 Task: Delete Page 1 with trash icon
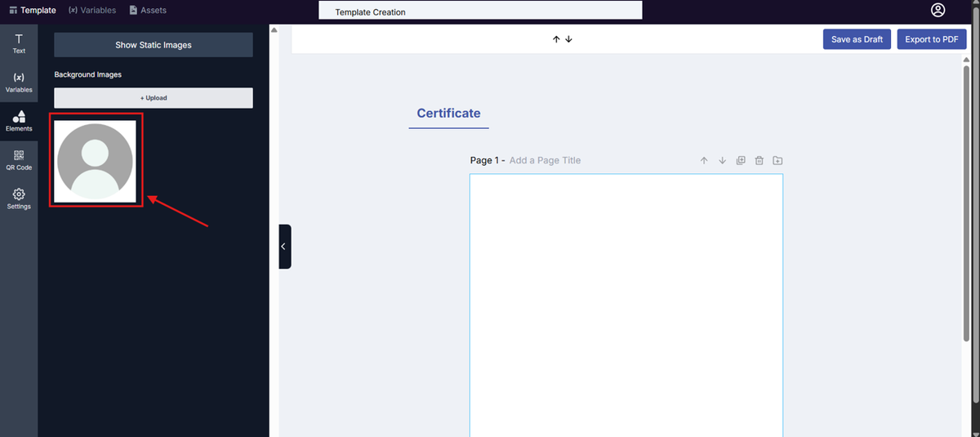759,161
